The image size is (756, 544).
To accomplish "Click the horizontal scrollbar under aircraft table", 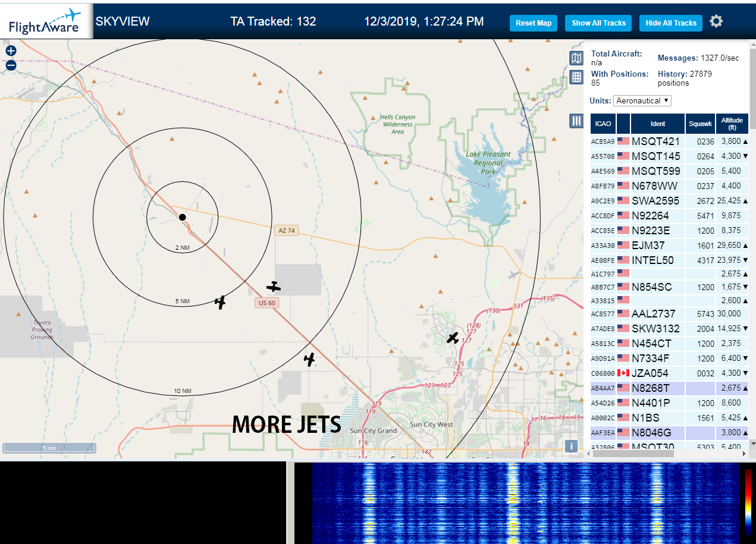I will [633, 454].
